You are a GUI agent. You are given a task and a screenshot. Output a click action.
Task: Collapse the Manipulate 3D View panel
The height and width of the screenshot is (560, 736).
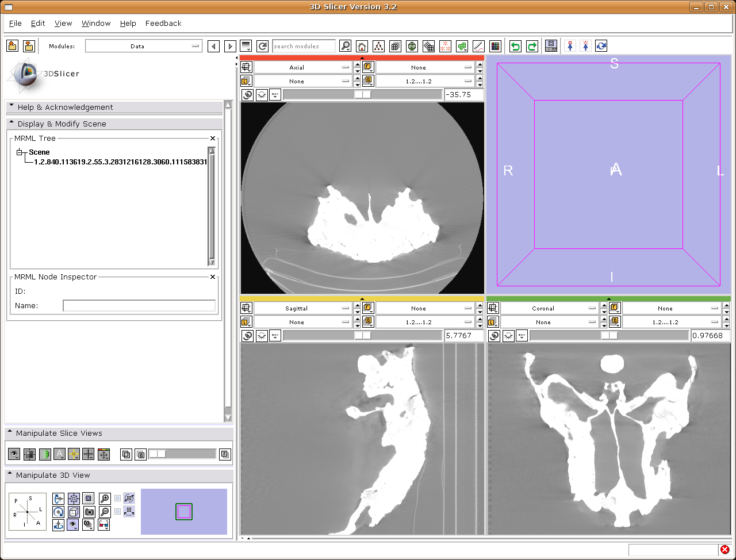[119, 475]
